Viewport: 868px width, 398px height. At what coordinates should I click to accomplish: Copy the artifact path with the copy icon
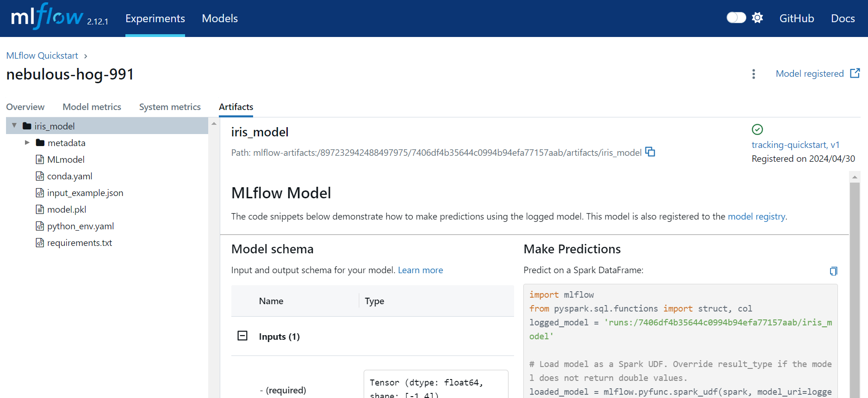tap(650, 152)
